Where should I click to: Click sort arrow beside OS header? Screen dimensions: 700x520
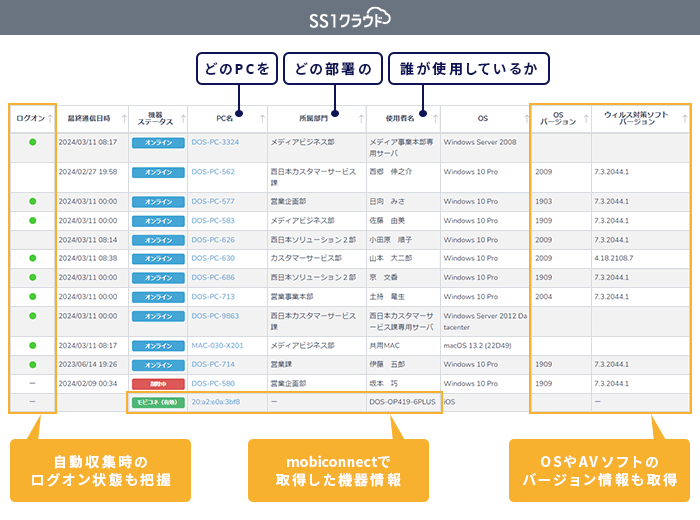526,119
